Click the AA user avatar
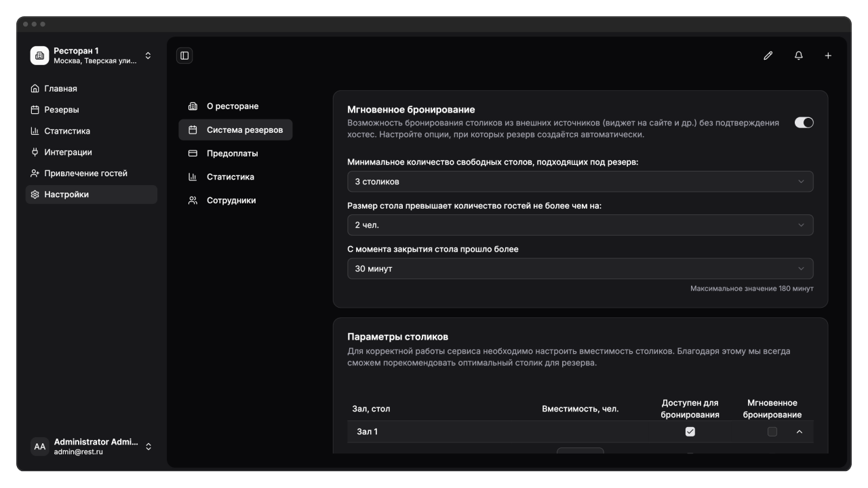Screen dimensions: 868x488 tap(40, 447)
